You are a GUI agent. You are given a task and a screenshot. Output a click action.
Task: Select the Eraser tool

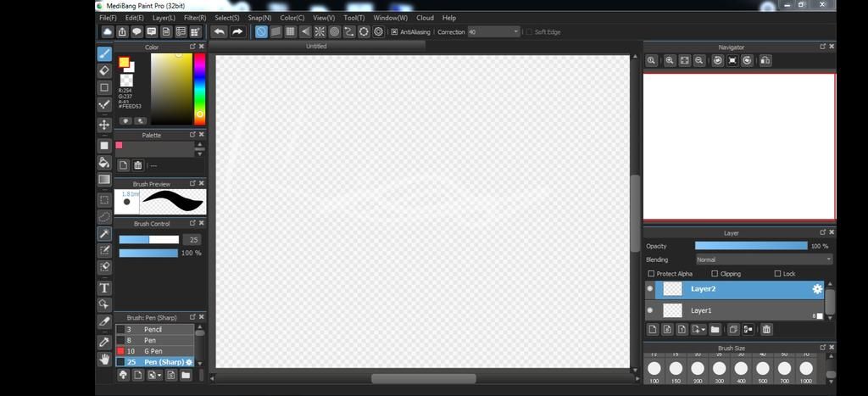(x=104, y=70)
